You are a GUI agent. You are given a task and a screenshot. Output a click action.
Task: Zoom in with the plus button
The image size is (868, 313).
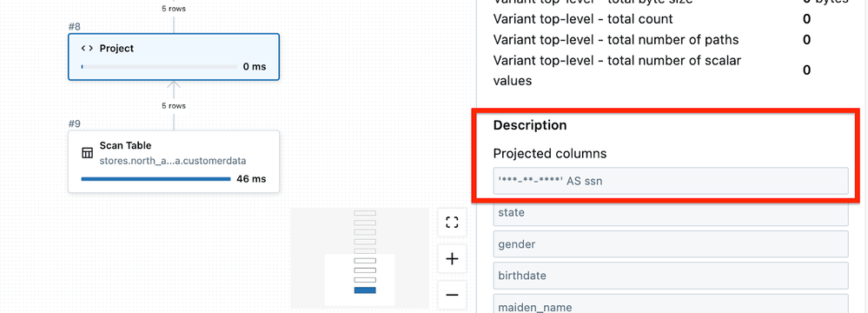(x=452, y=259)
